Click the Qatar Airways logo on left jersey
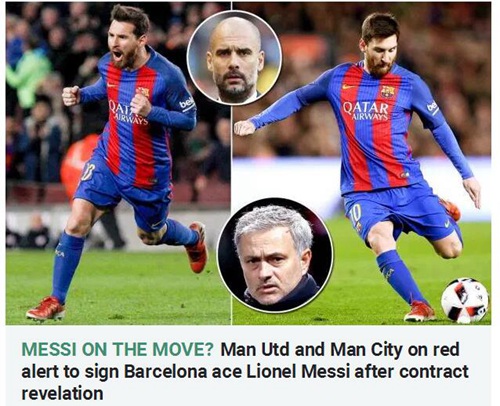The height and width of the screenshot is (406, 500). (128, 113)
